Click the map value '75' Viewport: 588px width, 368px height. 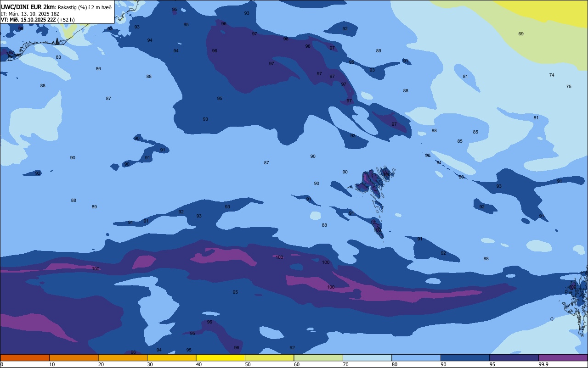click(x=569, y=87)
